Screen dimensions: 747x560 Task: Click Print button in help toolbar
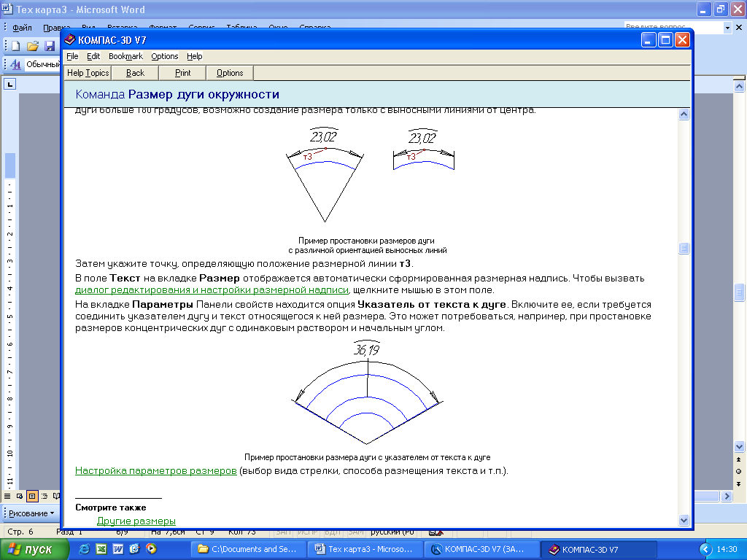tap(183, 73)
